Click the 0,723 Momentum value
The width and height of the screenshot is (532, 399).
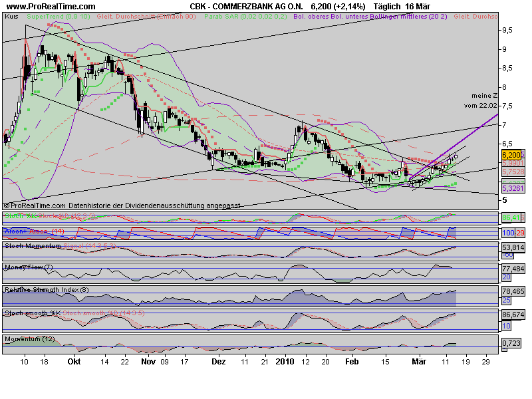[511, 343]
